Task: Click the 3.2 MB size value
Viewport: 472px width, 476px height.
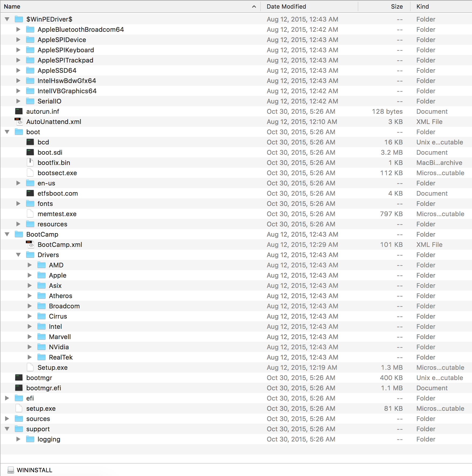Action: coord(391,152)
